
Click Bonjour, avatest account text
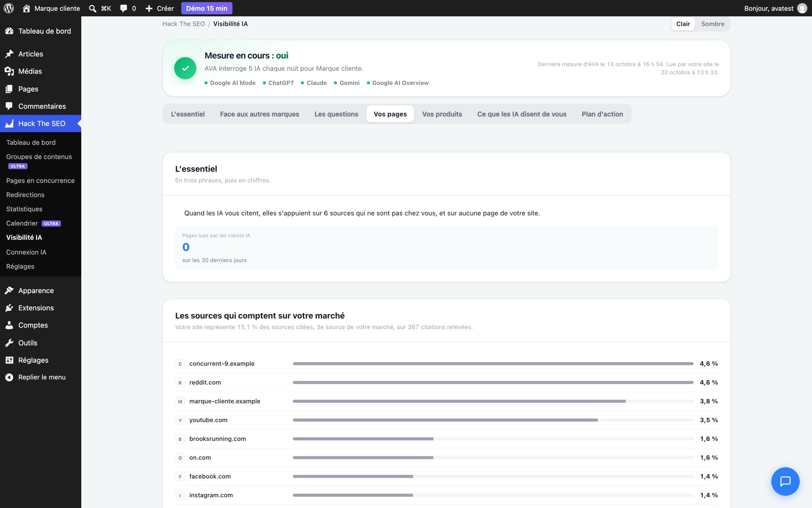(769, 8)
